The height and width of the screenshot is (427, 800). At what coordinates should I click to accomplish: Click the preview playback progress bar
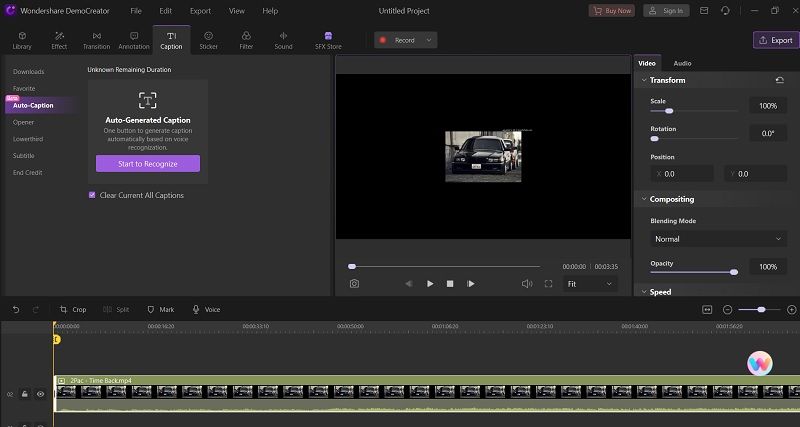444,266
